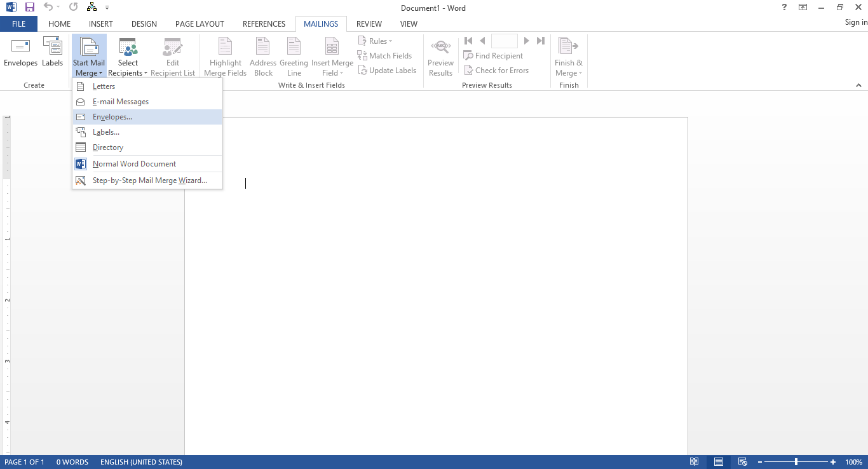Choose Letters from the mail merge menu
868x469 pixels.
coord(147,86)
